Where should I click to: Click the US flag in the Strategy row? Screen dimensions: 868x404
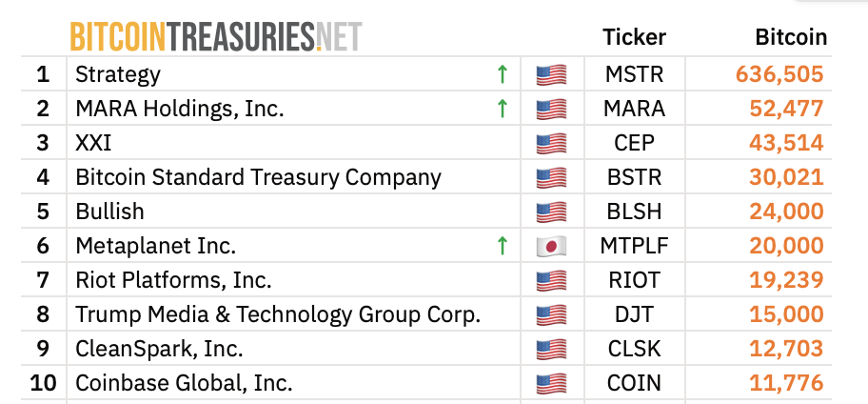(551, 74)
